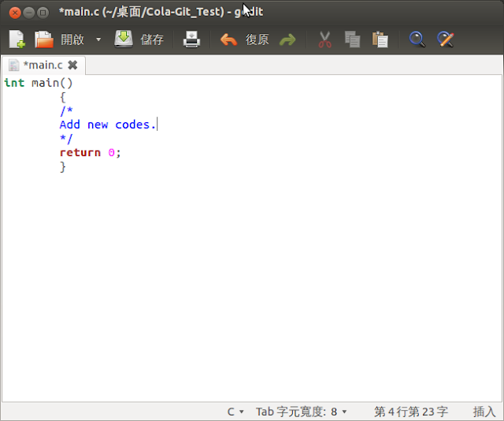
Task: Open the C language selector in status bar
Action: (x=235, y=412)
